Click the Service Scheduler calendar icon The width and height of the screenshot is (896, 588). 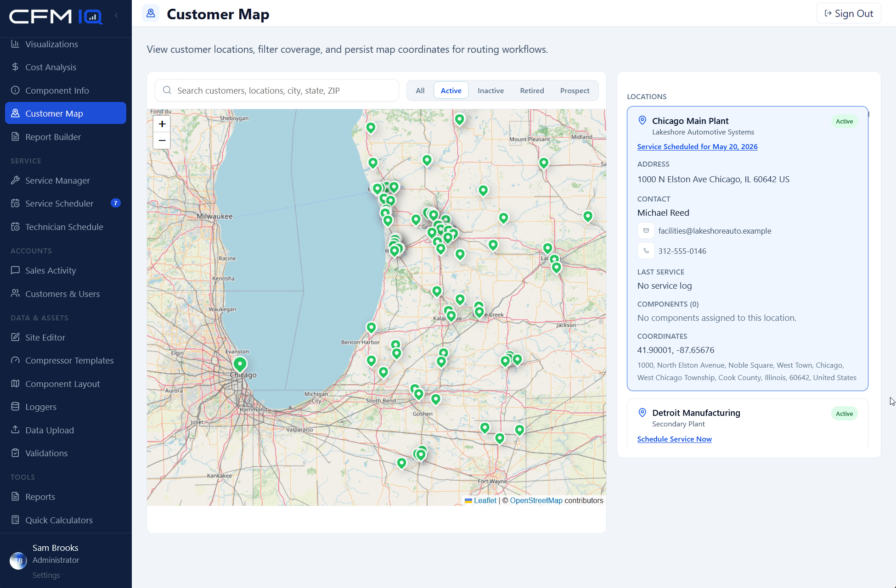15,203
